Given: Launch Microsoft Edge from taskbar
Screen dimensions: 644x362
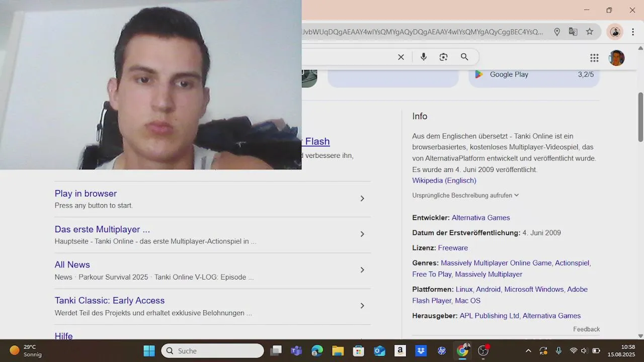Looking at the screenshot, I should [x=317, y=350].
